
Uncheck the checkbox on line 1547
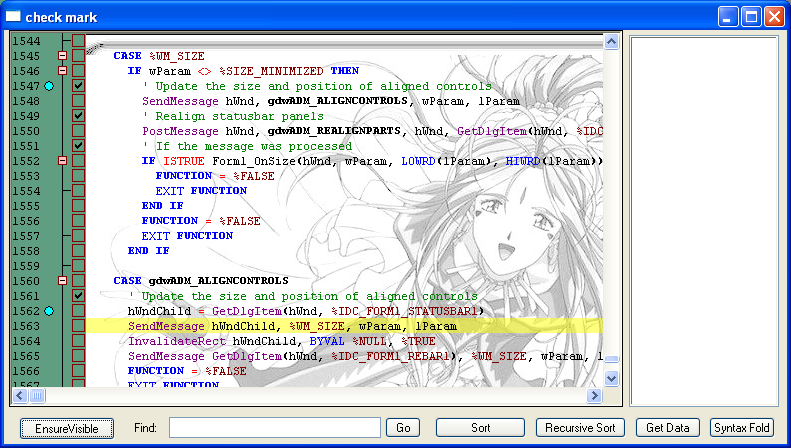point(78,86)
